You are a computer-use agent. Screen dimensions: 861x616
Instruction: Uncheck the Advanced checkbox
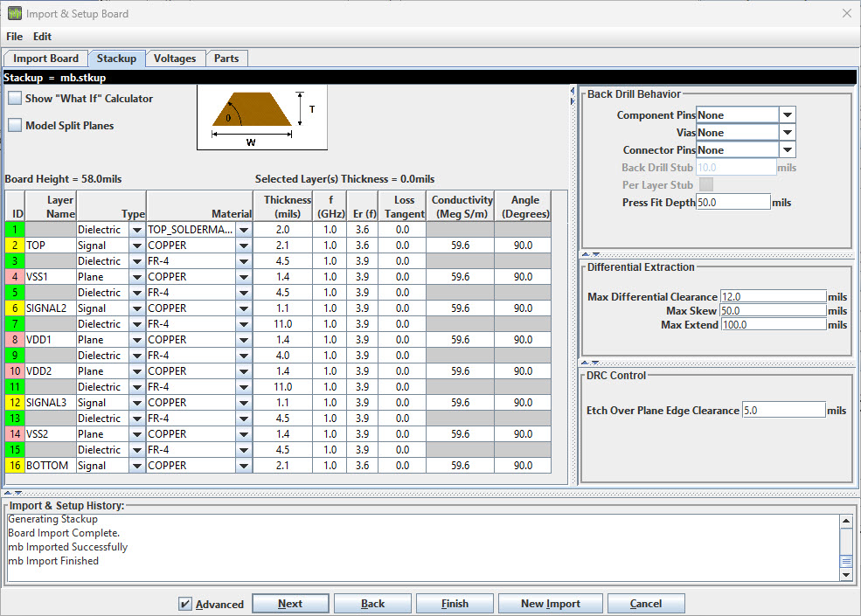point(184,604)
